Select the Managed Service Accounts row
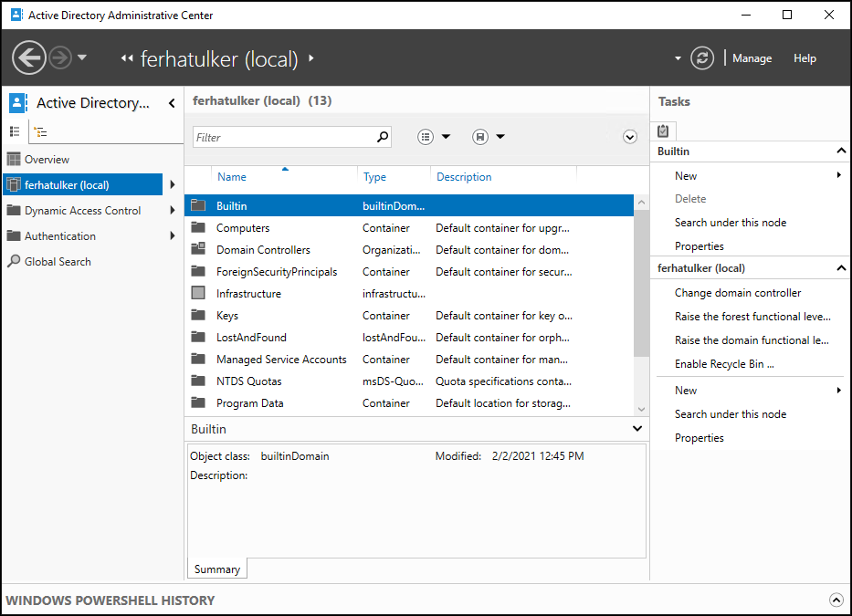The width and height of the screenshot is (852, 616). pyautogui.click(x=409, y=359)
